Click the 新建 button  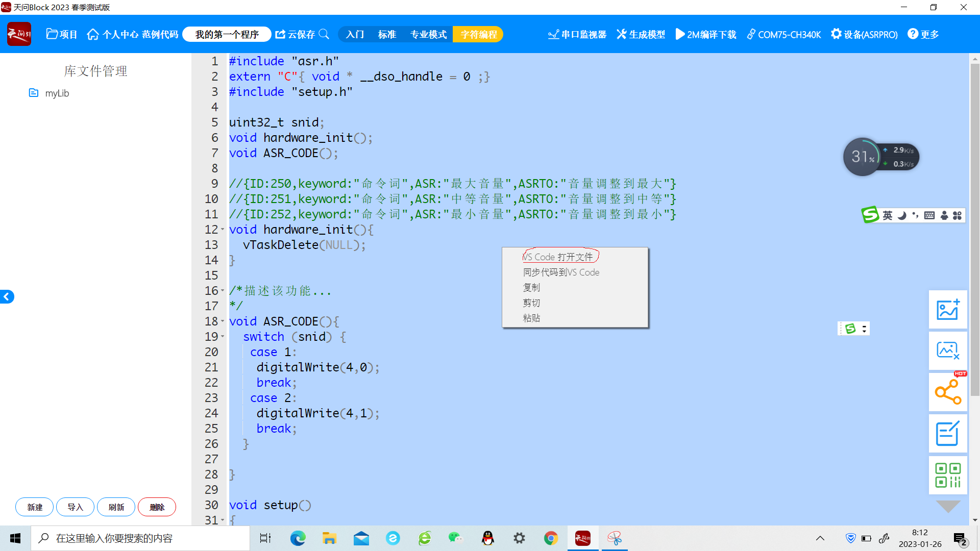tap(35, 507)
